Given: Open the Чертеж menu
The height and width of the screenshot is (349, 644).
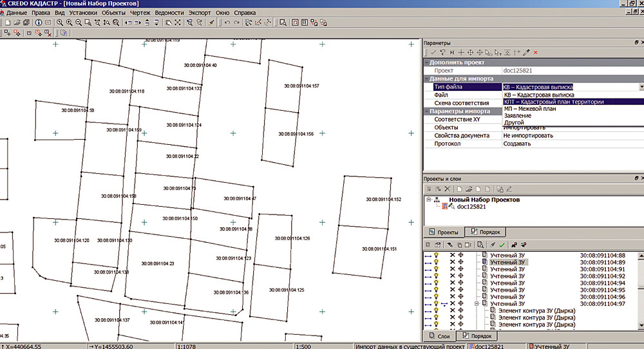Looking at the screenshot, I should [x=140, y=13].
